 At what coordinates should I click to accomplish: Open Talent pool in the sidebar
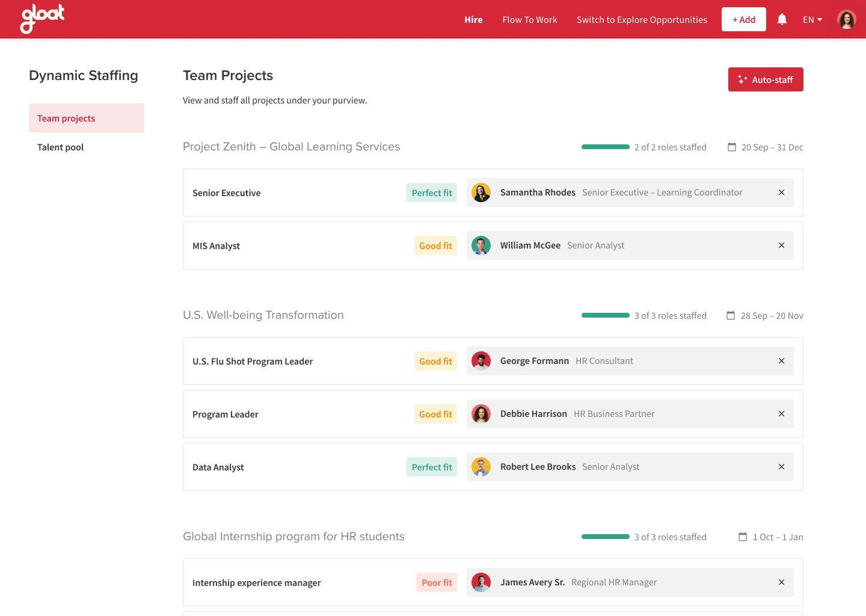click(x=87, y=147)
